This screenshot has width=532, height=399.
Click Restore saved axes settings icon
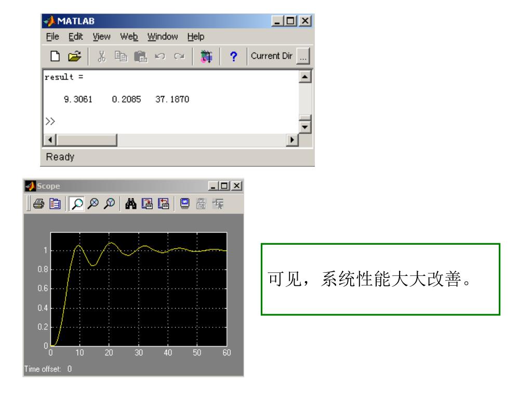pyautogui.click(x=163, y=204)
